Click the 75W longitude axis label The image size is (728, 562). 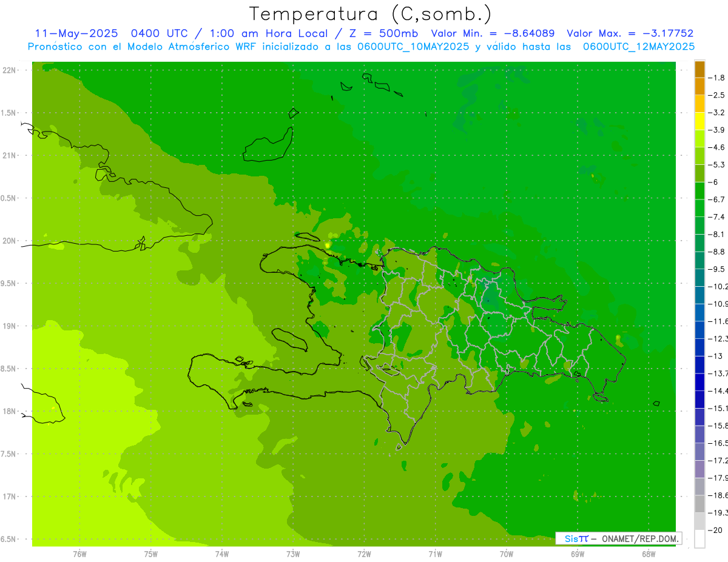coord(150,554)
